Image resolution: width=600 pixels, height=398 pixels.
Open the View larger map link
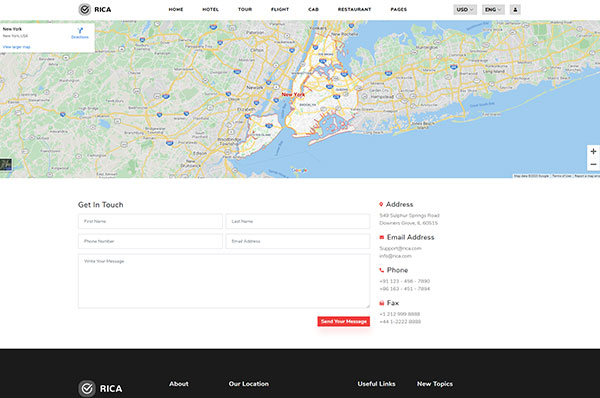16,47
